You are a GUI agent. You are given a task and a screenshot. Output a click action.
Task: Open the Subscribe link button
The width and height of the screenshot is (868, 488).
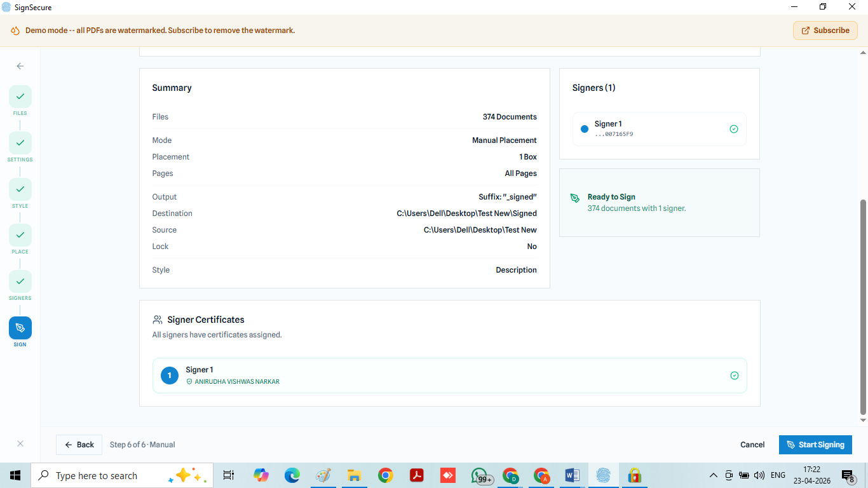825,30
